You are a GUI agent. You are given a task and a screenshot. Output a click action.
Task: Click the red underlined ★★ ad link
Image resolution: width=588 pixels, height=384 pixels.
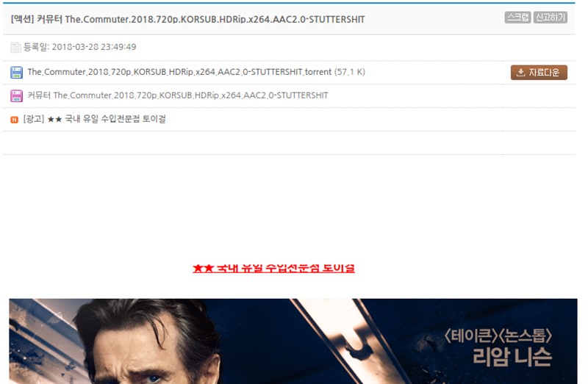pyautogui.click(x=273, y=268)
